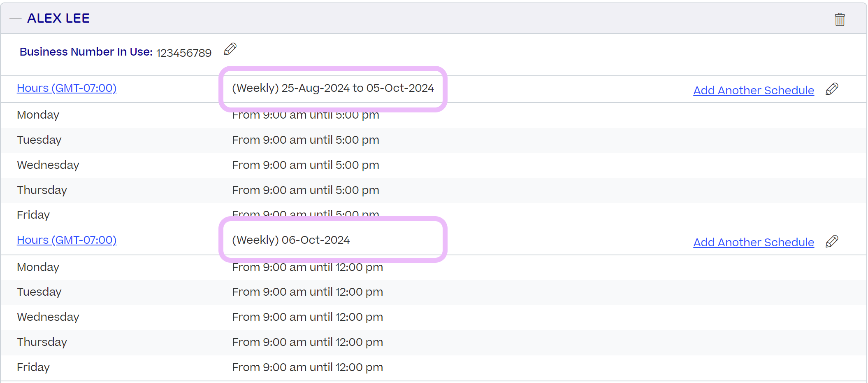Click business number 123456789
The image size is (868, 383).
tap(184, 53)
